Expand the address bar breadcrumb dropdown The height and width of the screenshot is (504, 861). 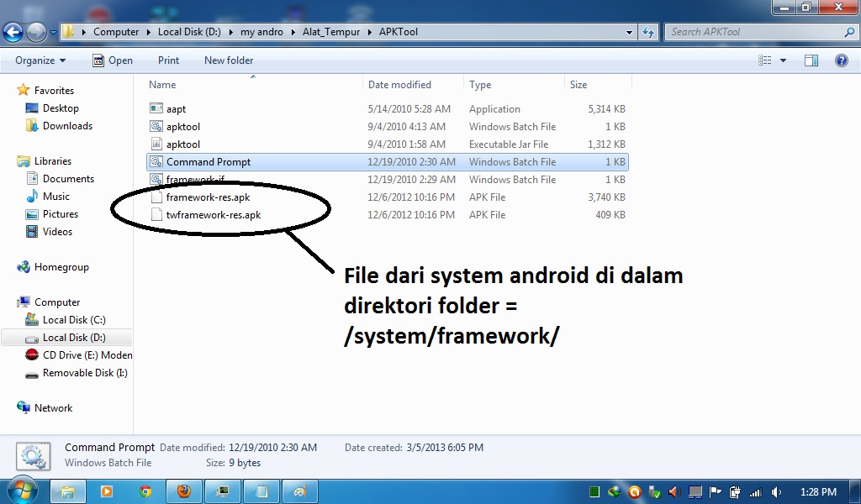pyautogui.click(x=629, y=31)
